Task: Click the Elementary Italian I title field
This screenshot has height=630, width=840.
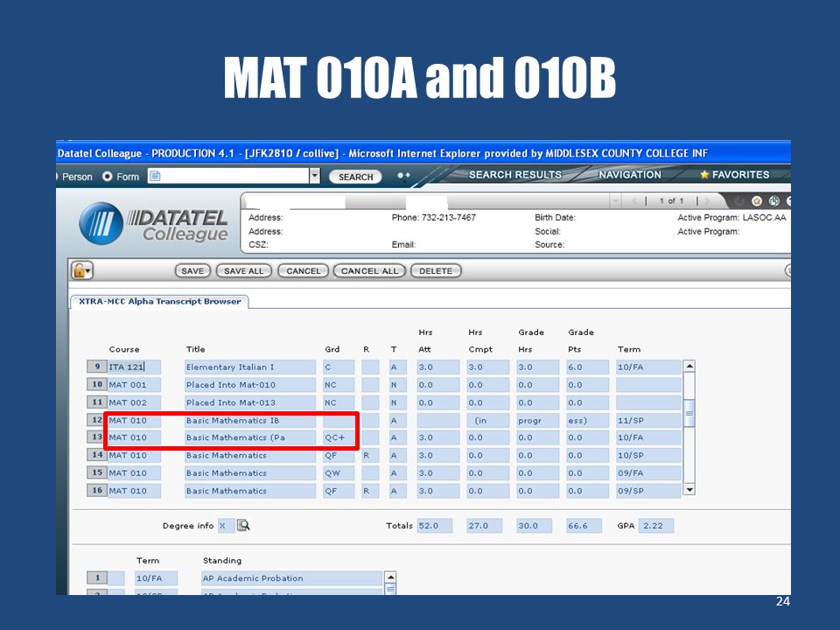Action: point(249,367)
